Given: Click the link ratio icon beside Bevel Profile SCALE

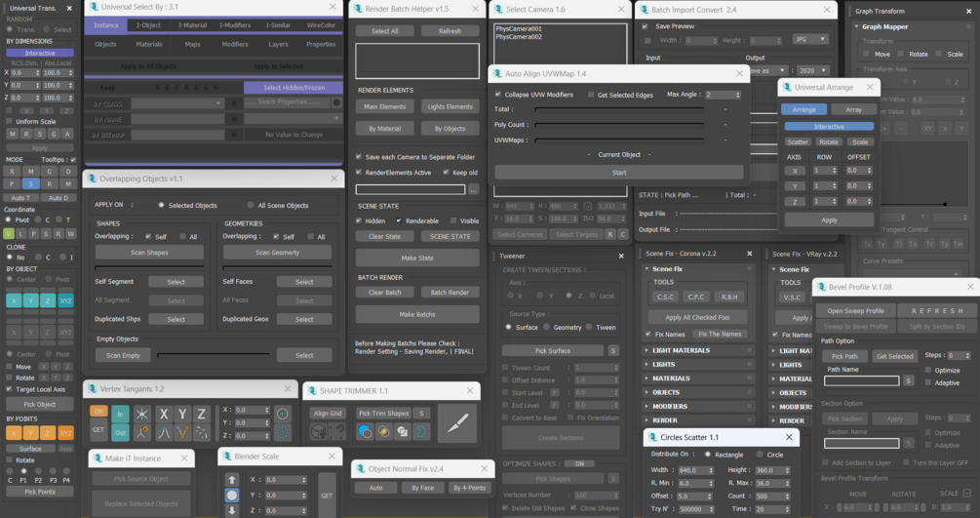Looking at the screenshot, I should (967, 493).
